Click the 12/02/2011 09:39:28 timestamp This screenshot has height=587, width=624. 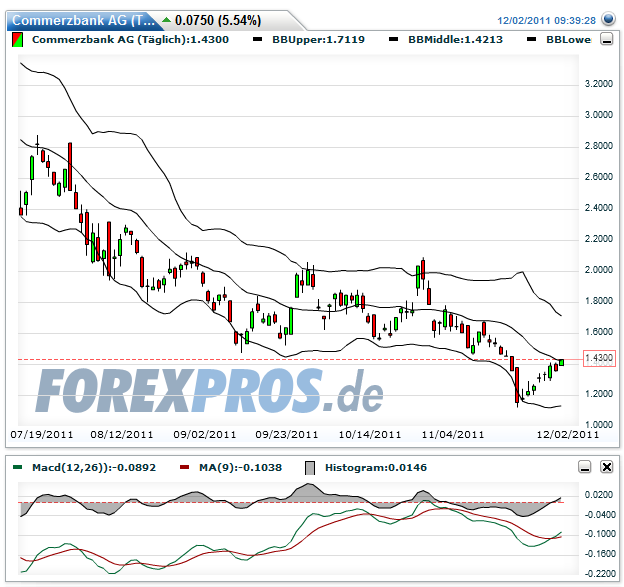(546, 21)
